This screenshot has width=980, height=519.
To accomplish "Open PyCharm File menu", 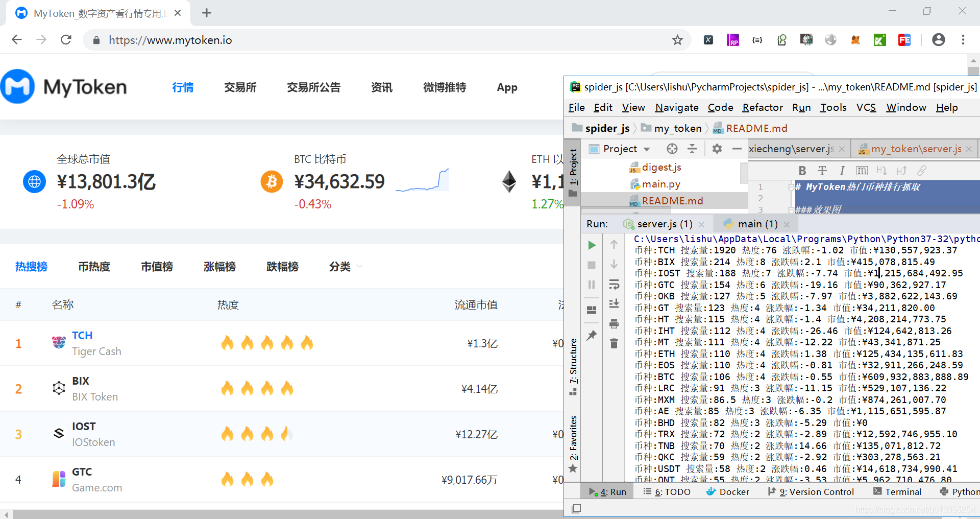I will 576,107.
